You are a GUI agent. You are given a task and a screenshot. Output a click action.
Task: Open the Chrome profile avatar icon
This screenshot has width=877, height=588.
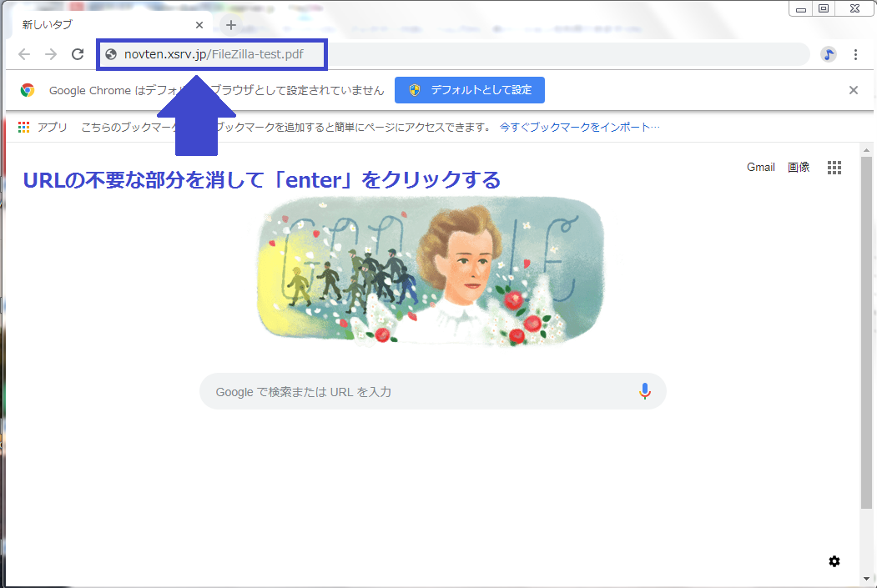point(828,54)
